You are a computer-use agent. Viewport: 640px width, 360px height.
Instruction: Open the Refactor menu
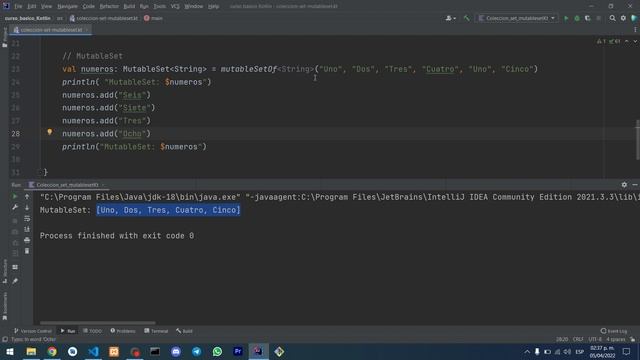109,6
